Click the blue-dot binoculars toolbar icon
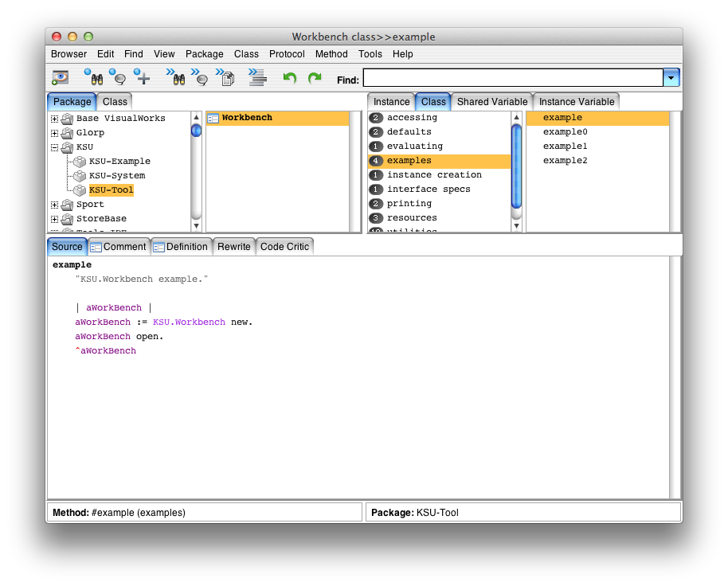This screenshot has width=728, height=586. coord(94,77)
